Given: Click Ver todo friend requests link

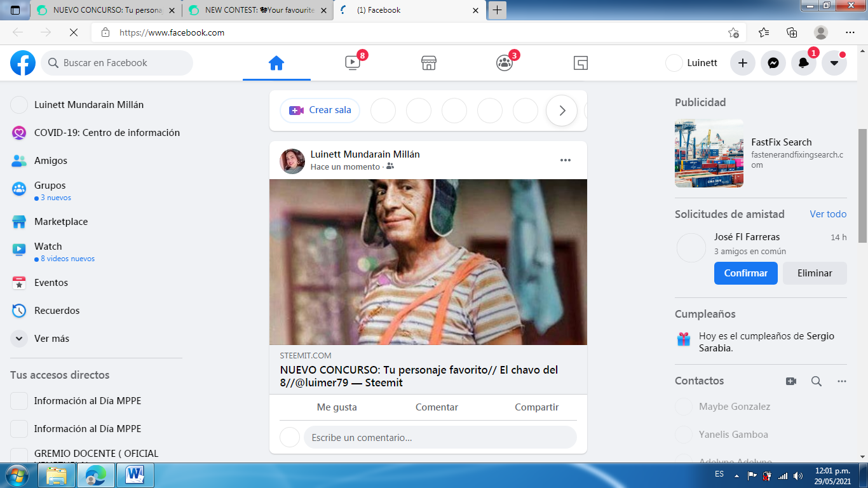Looking at the screenshot, I should [x=828, y=214].
